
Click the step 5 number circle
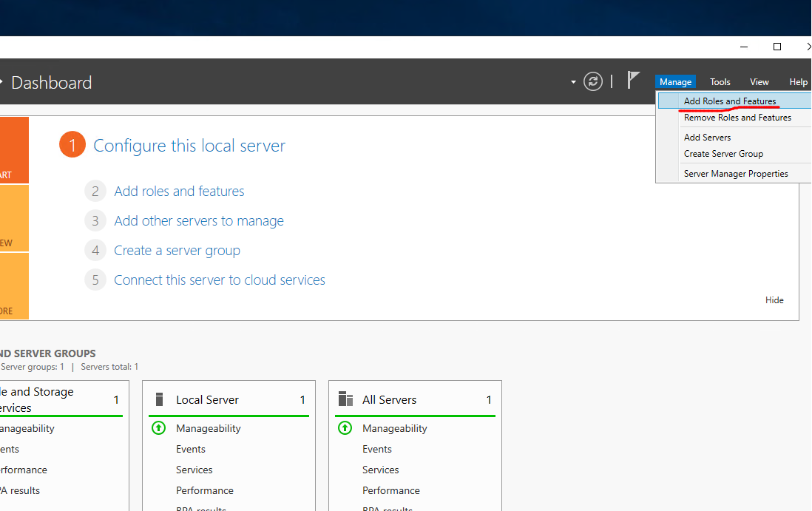(x=95, y=280)
